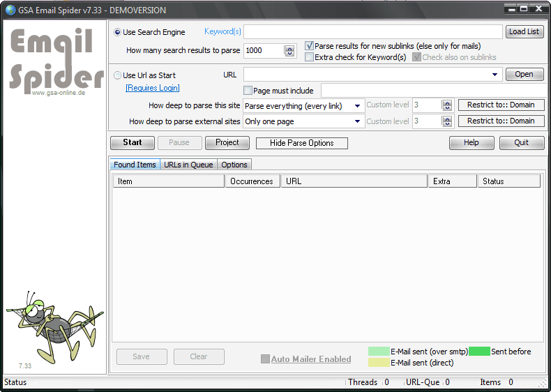The width and height of the screenshot is (551, 392).
Task: Toggle the Auto Mailer Enabled checkbox
Action: [265, 359]
